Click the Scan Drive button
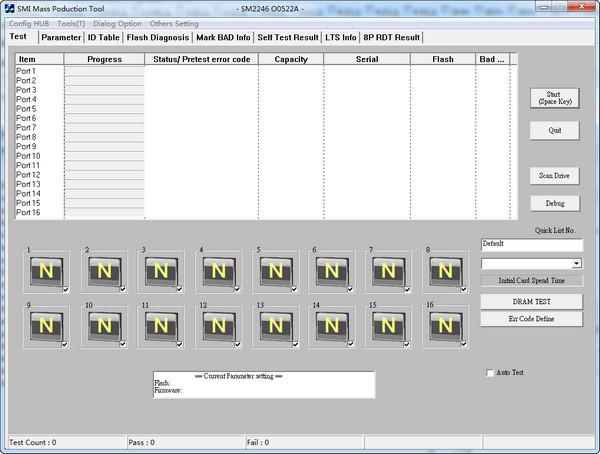This screenshot has width=600, height=454. point(554,176)
